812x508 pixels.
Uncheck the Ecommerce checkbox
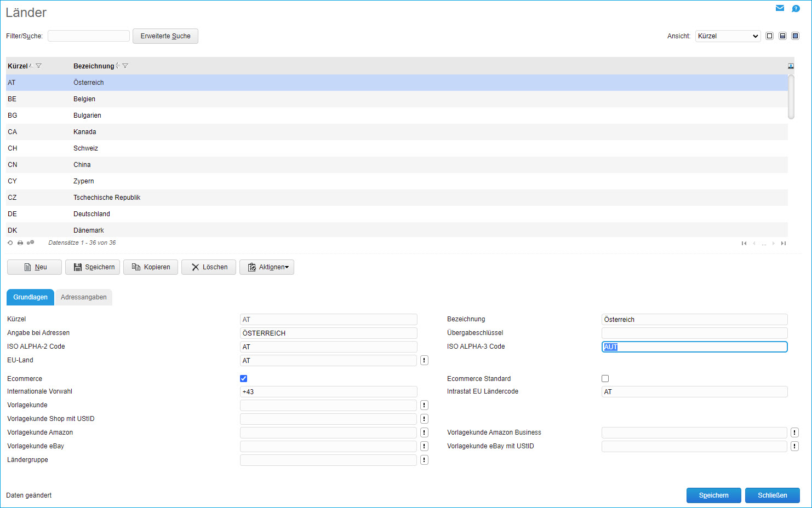coord(244,379)
